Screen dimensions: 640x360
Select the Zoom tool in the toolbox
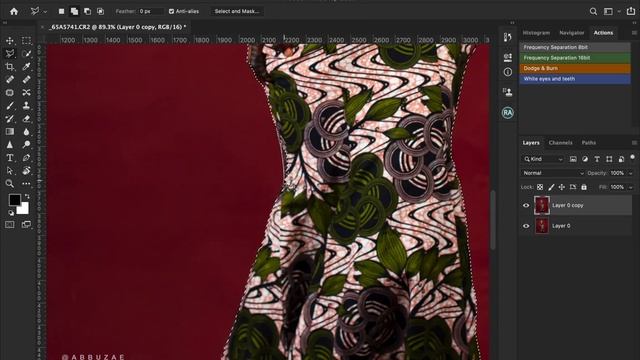pos(10,184)
